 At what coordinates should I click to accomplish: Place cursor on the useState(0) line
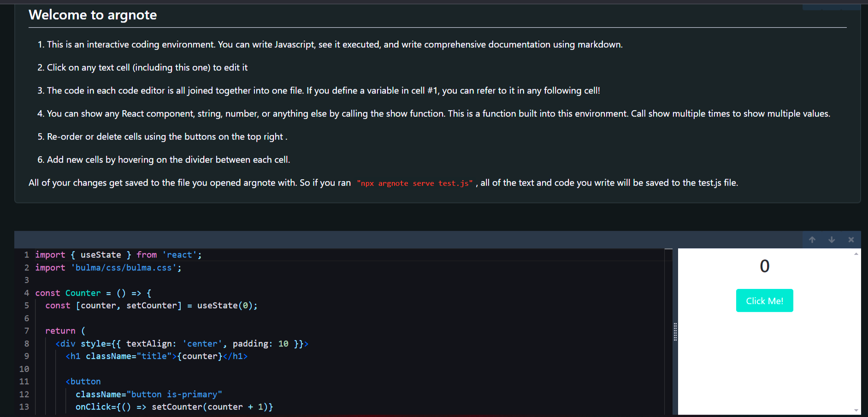pos(151,305)
